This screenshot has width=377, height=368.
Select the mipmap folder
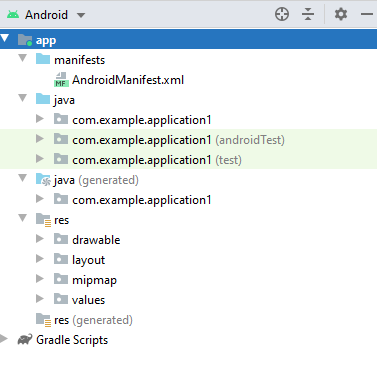click(95, 280)
